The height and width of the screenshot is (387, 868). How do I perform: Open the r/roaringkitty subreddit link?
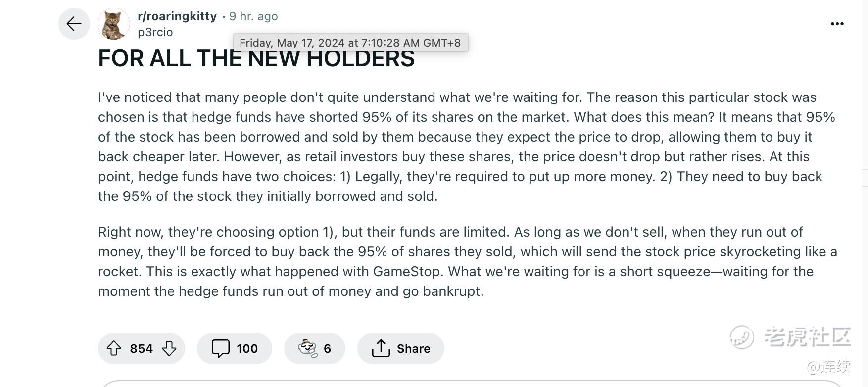click(x=177, y=16)
